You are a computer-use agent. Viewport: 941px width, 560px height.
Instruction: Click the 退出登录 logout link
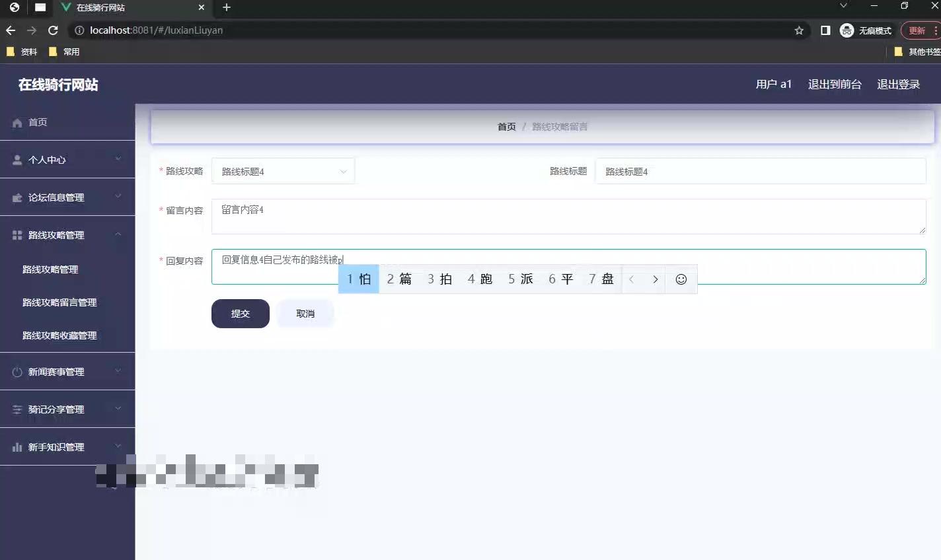(898, 84)
